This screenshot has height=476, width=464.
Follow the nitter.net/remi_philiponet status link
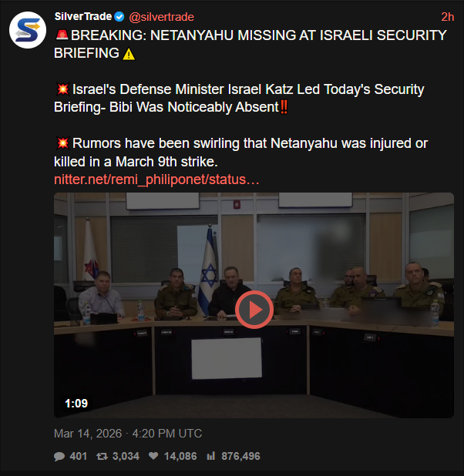tap(156, 179)
